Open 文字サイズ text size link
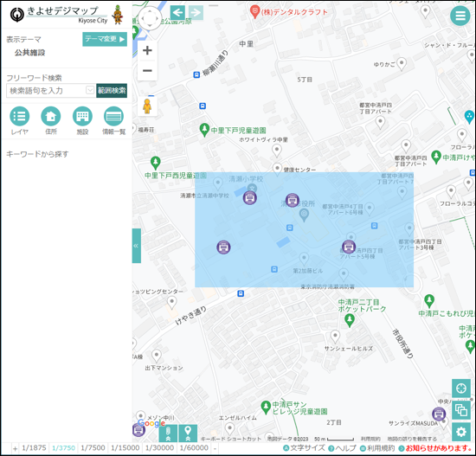The image size is (476, 456). tap(304, 448)
